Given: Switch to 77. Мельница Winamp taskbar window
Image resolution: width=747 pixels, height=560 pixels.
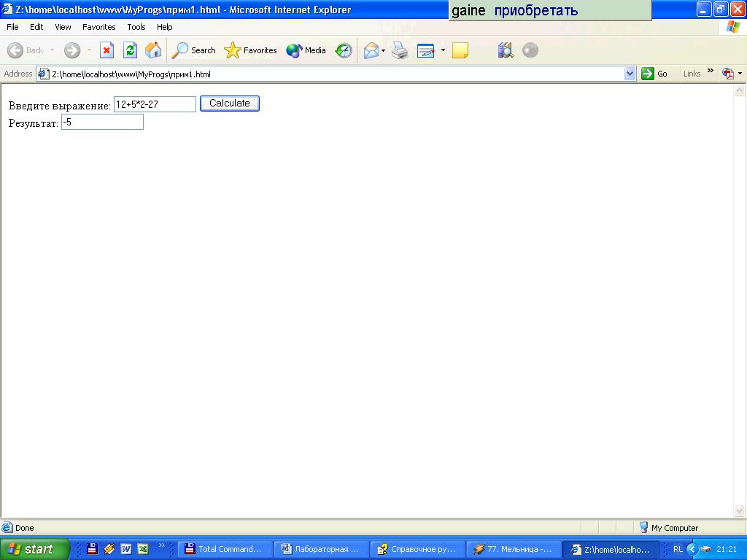Looking at the screenshot, I should (x=514, y=549).
